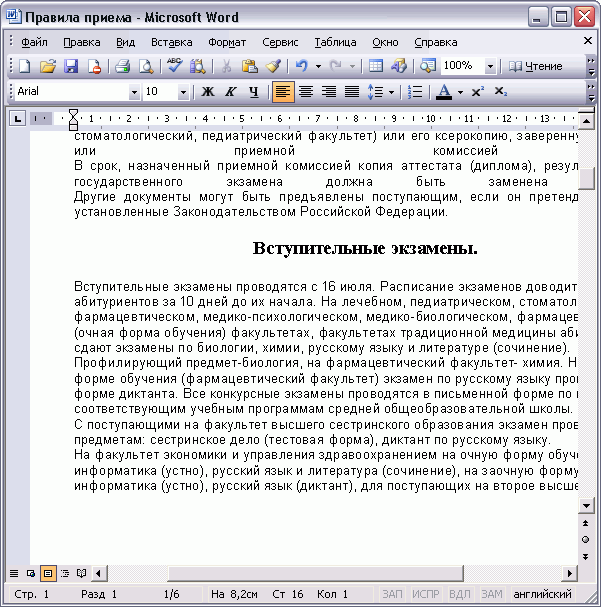Expand the undo history dropdown arrow
The height and width of the screenshot is (607, 601).
pos(318,67)
